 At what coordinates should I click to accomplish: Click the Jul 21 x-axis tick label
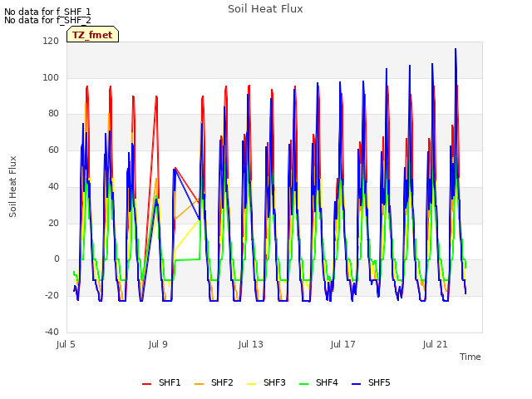tap(435, 344)
